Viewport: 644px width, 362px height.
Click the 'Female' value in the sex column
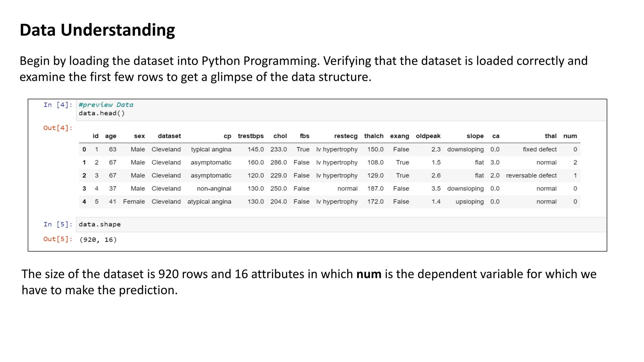click(134, 202)
